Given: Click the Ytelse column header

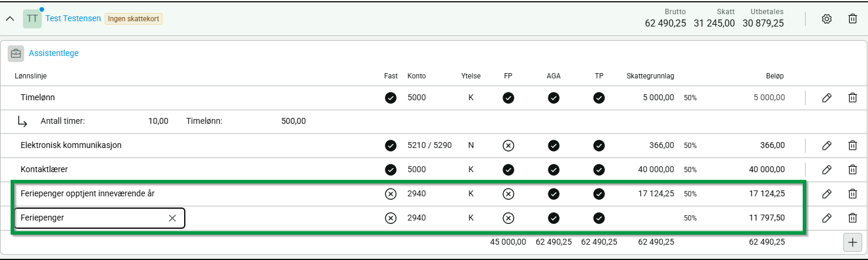Looking at the screenshot, I should click(x=471, y=76).
